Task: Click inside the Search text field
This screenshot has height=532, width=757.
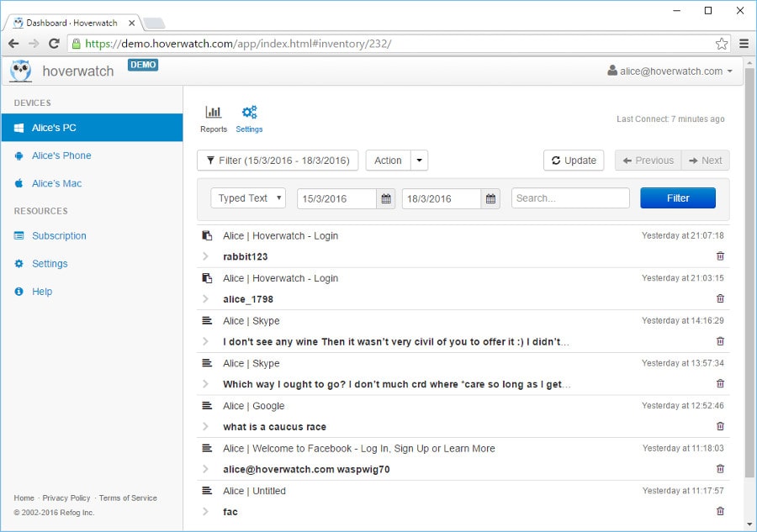Action: point(569,198)
